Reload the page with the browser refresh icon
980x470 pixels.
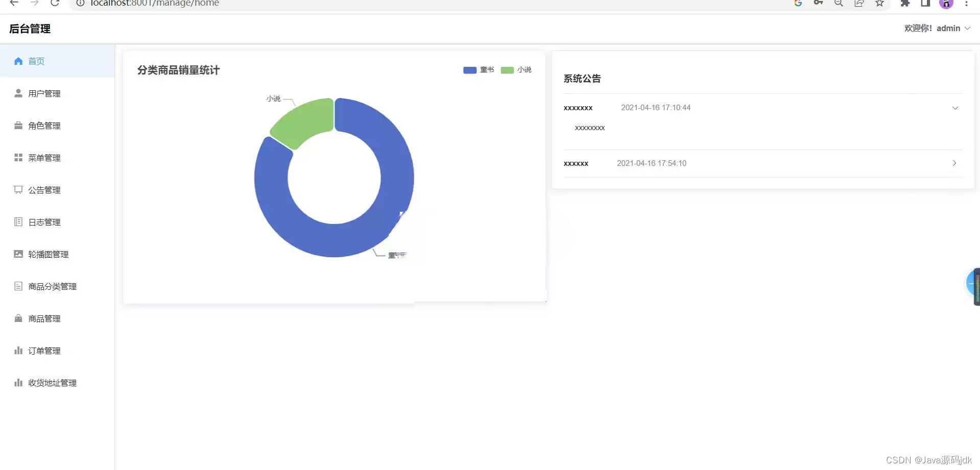pyautogui.click(x=55, y=3)
